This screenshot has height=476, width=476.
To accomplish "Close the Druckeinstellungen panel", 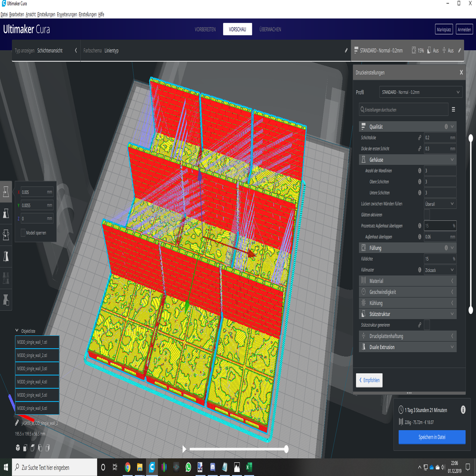I will click(x=461, y=73).
